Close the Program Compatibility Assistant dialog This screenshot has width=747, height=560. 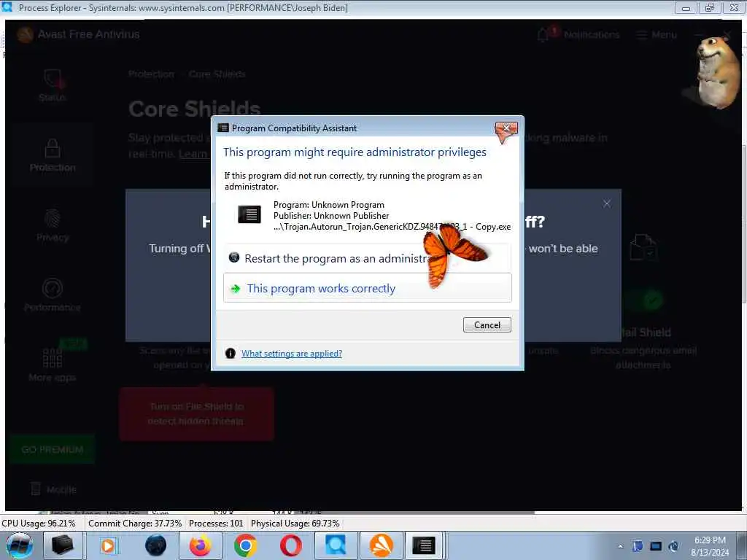tap(506, 128)
